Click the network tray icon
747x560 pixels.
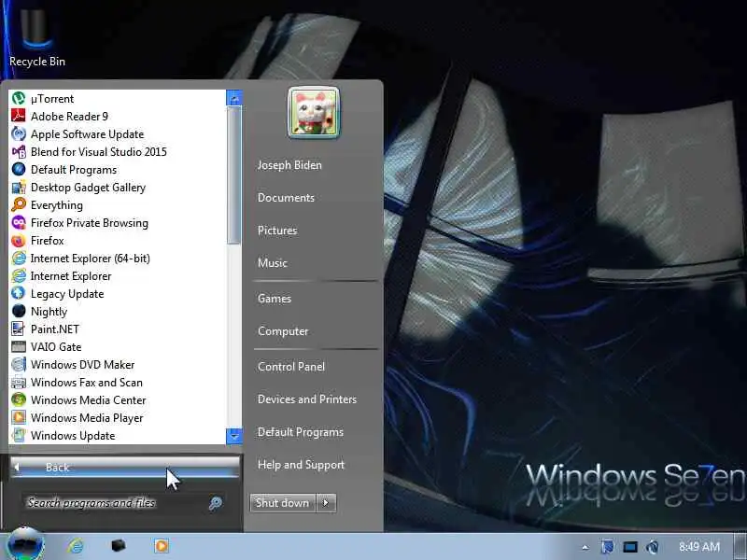click(x=629, y=547)
